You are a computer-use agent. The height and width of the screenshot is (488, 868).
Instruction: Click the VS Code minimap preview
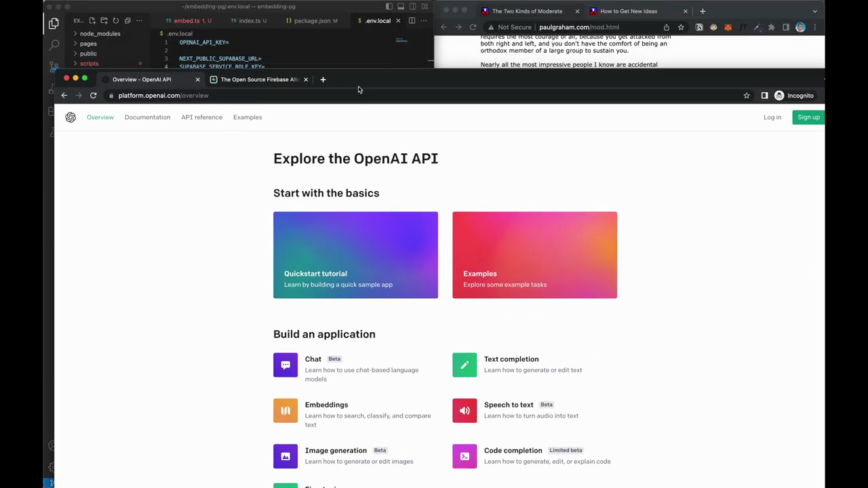tap(401, 41)
